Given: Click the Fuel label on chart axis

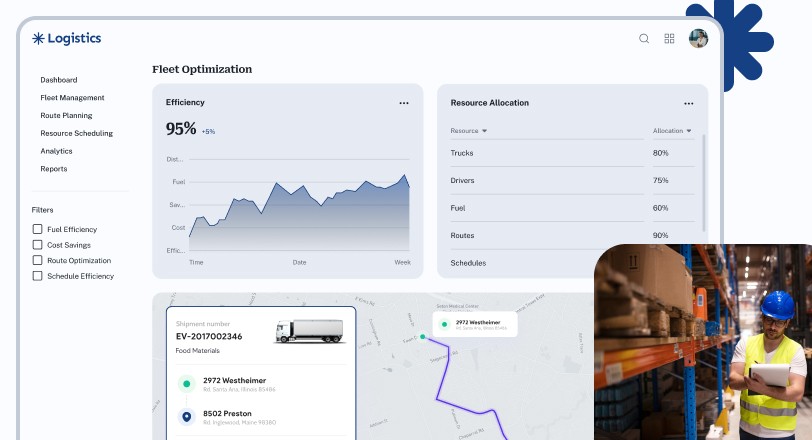Looking at the screenshot, I should 179,182.
